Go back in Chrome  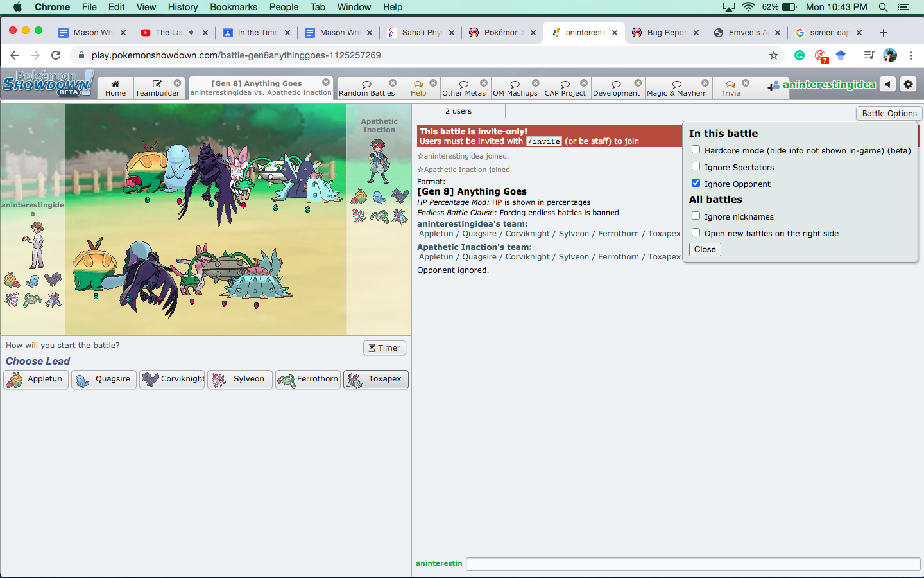click(15, 55)
